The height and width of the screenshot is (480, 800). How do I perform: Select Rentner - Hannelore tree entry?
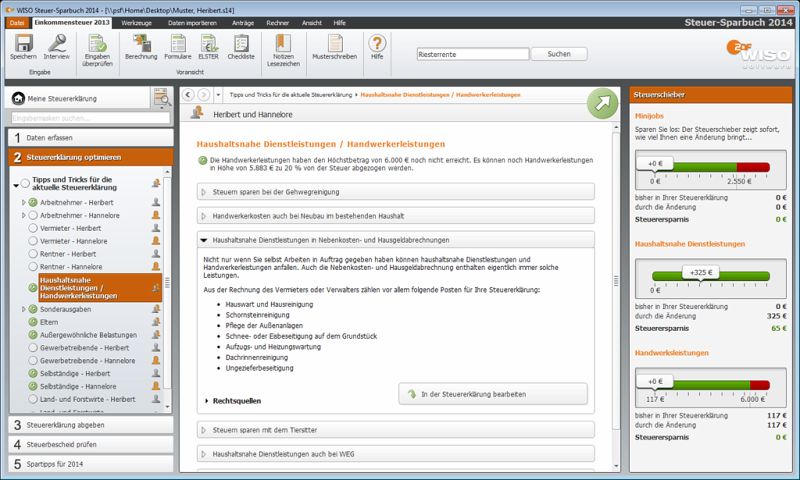click(x=70, y=267)
